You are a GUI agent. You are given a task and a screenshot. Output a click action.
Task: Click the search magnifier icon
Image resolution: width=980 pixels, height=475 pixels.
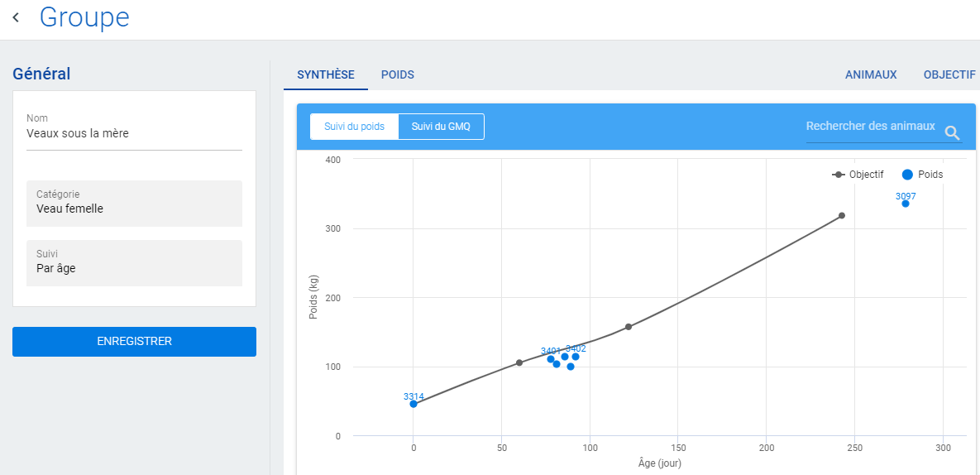pyautogui.click(x=952, y=132)
